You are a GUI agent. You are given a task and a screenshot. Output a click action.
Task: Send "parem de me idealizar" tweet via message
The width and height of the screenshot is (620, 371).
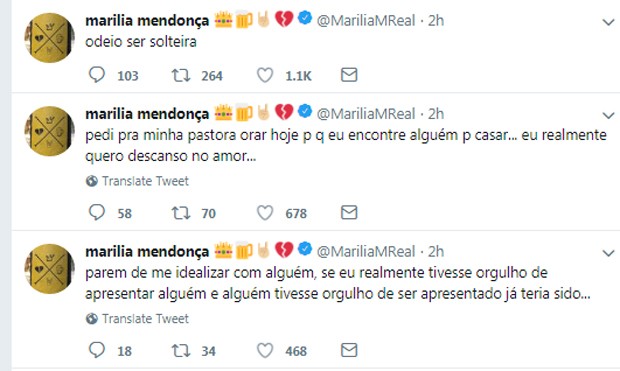click(349, 350)
